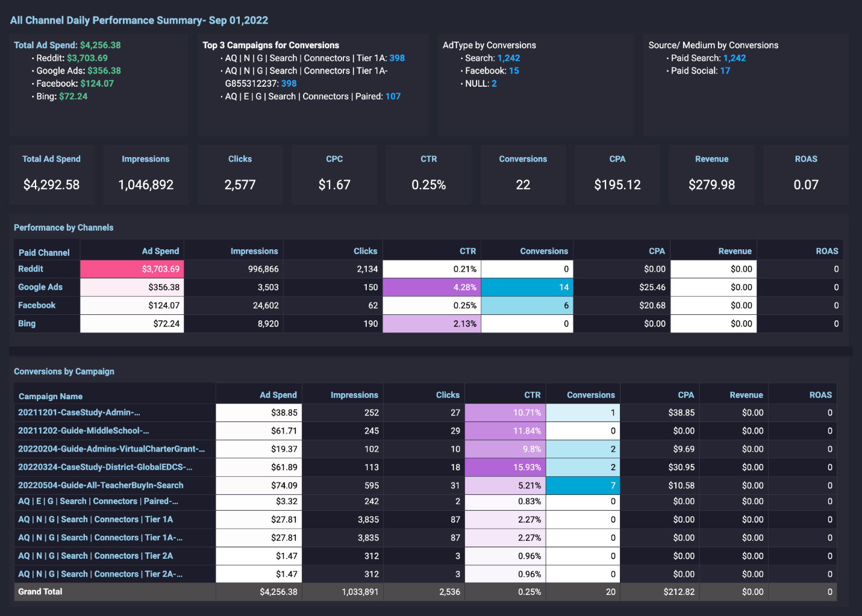Select the Total Ad Spend KPI tile
862x616 pixels.
pos(51,174)
